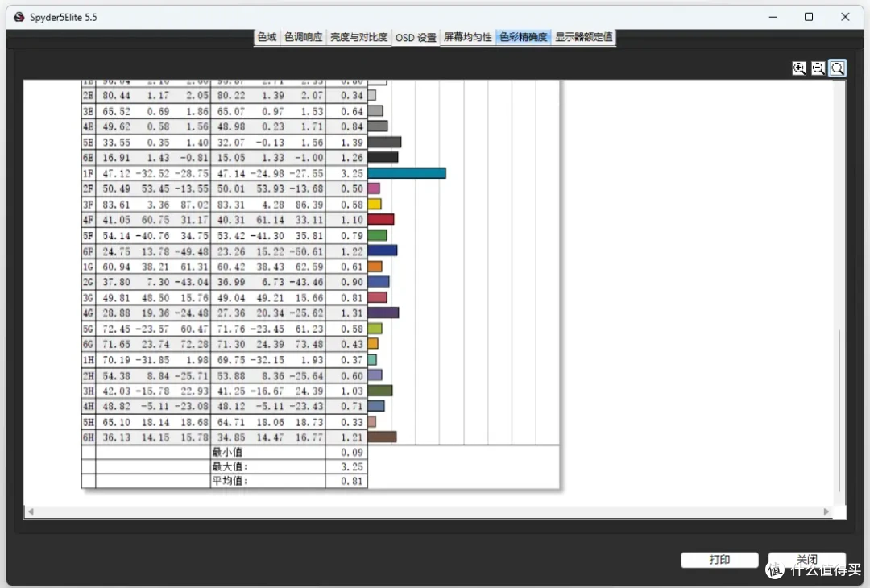This screenshot has height=588, width=870.
Task: Click the olive green bar for row 3H
Action: point(380,391)
